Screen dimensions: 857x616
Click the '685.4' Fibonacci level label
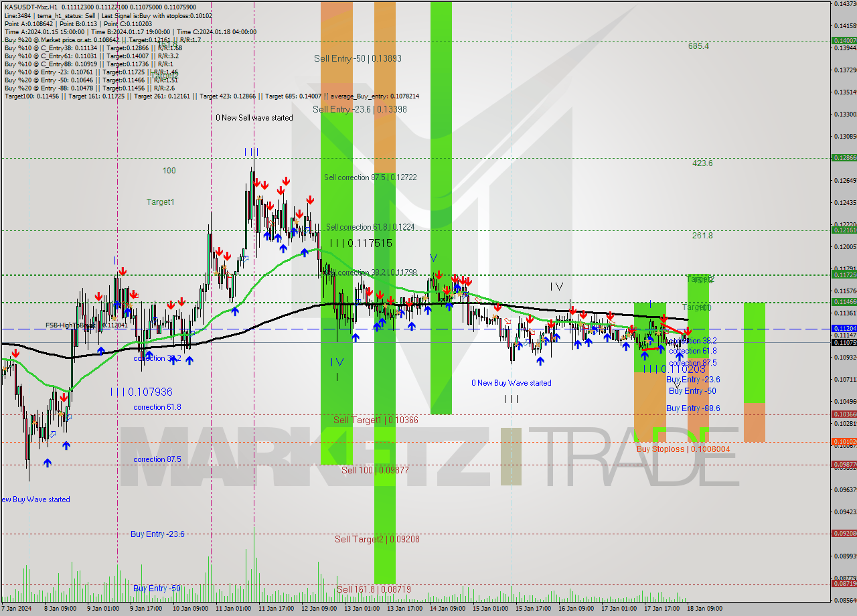pyautogui.click(x=698, y=46)
